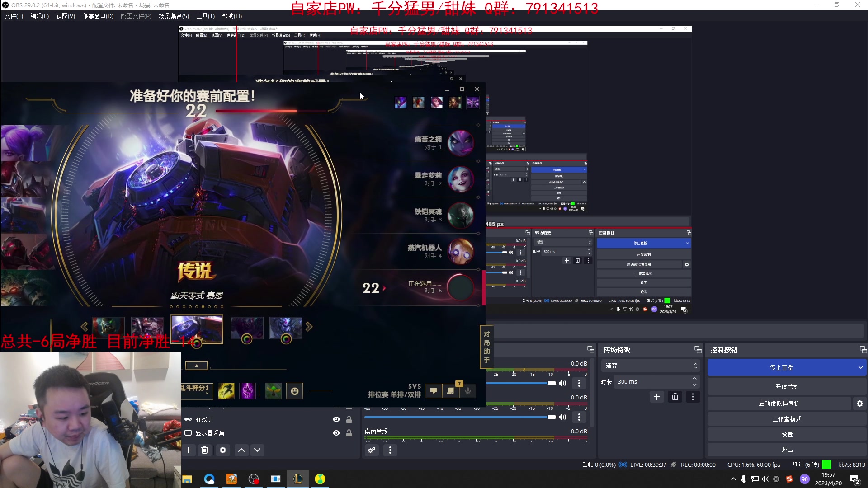868x488 pixels.
Task: Select the first skin thumbnail in carousel
Action: [108, 328]
